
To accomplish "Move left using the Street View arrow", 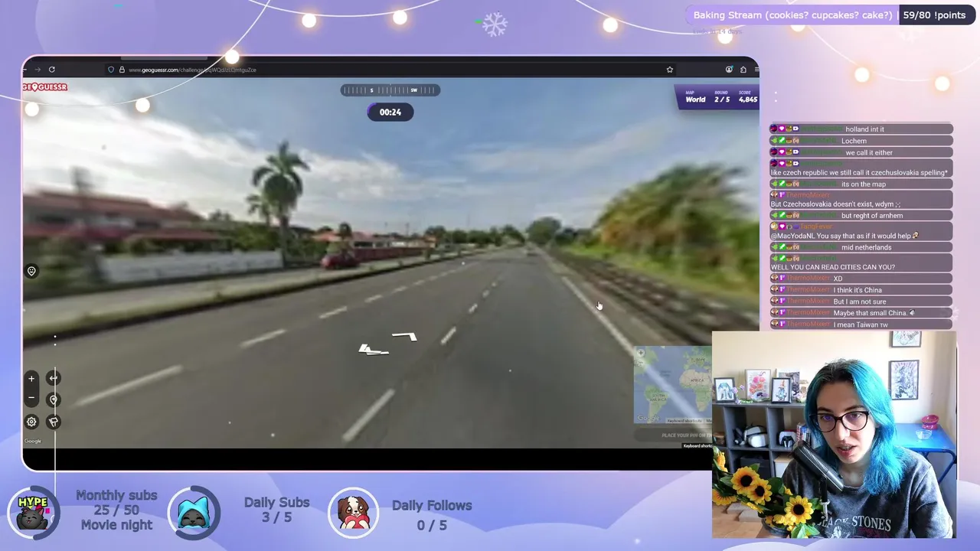I will coord(373,350).
